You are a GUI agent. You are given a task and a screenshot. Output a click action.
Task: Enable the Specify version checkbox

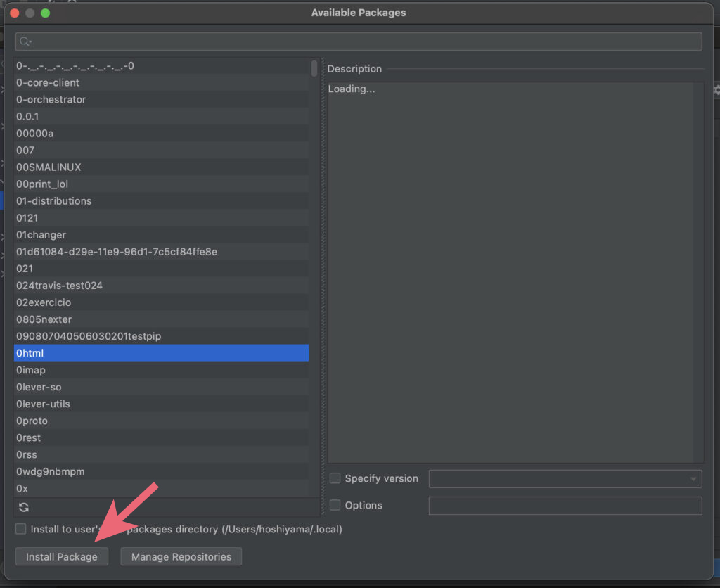335,478
